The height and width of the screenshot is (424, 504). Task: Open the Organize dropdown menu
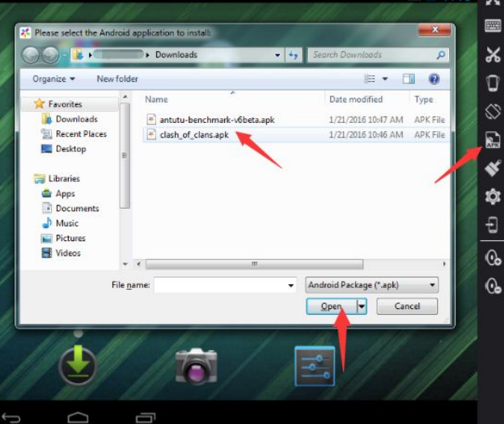click(53, 78)
